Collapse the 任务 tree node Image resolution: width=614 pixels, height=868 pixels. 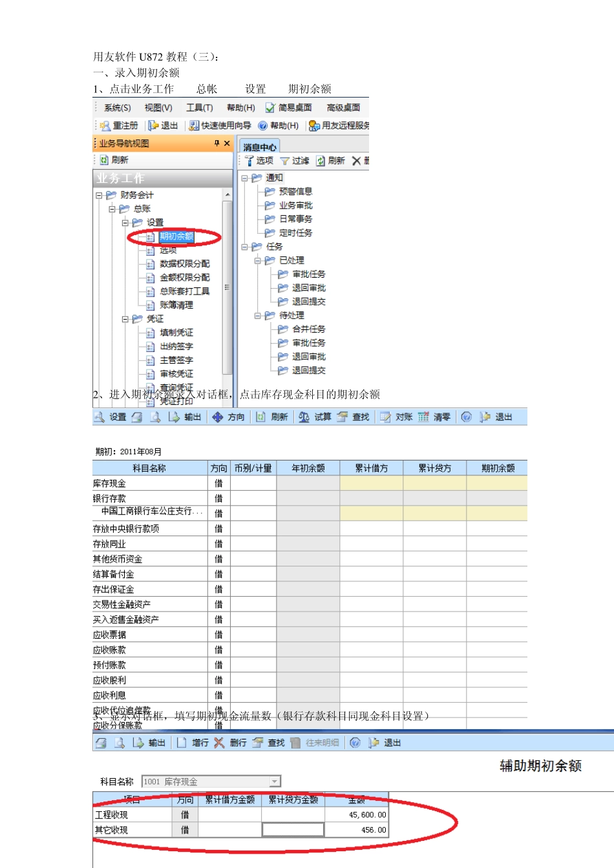pos(244,247)
